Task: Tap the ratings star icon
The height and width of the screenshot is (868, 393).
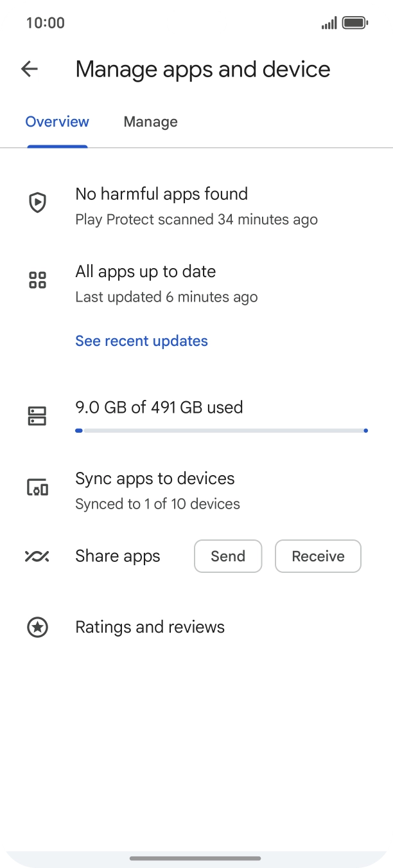Action: tap(38, 627)
